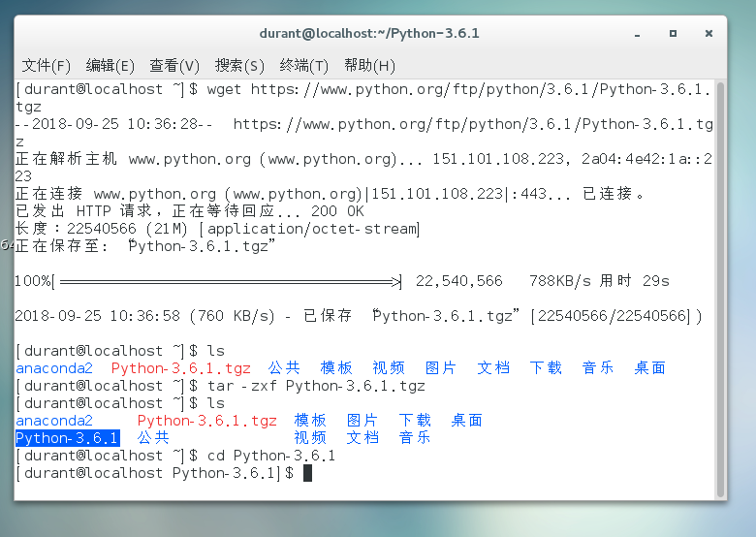Close the terminal window

point(709,33)
